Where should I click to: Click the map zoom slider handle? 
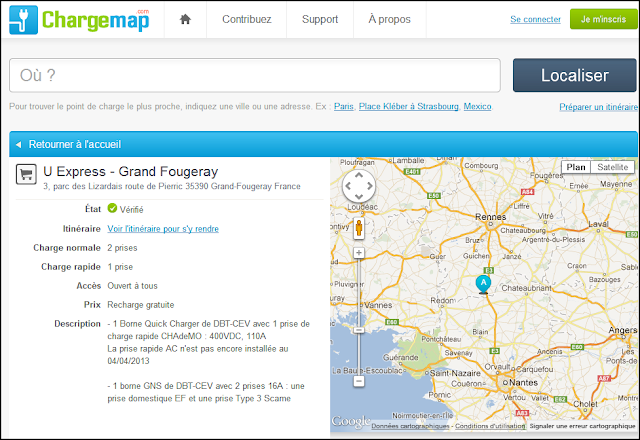click(x=359, y=329)
